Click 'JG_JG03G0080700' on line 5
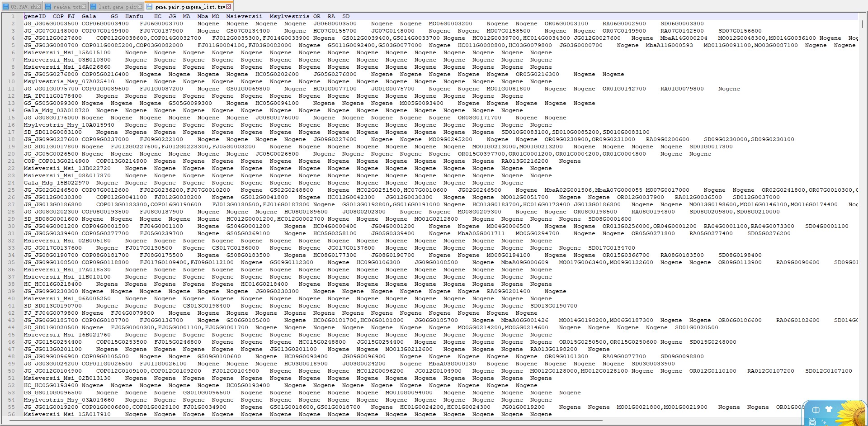868x426 pixels. click(51, 45)
